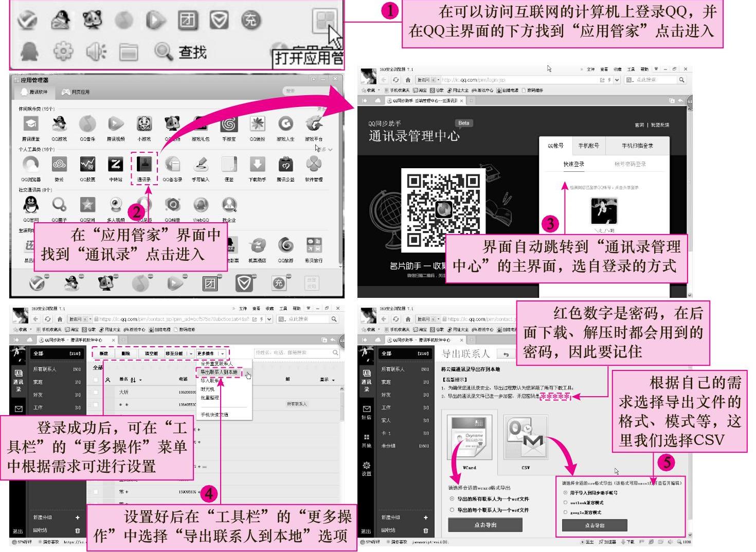This screenshot has width=756, height=552.
Task: Open the 微云 cloud app
Action: 59,165
